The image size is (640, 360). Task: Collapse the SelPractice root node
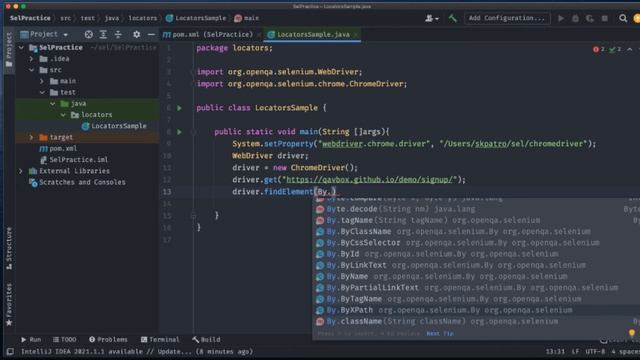click(21, 48)
